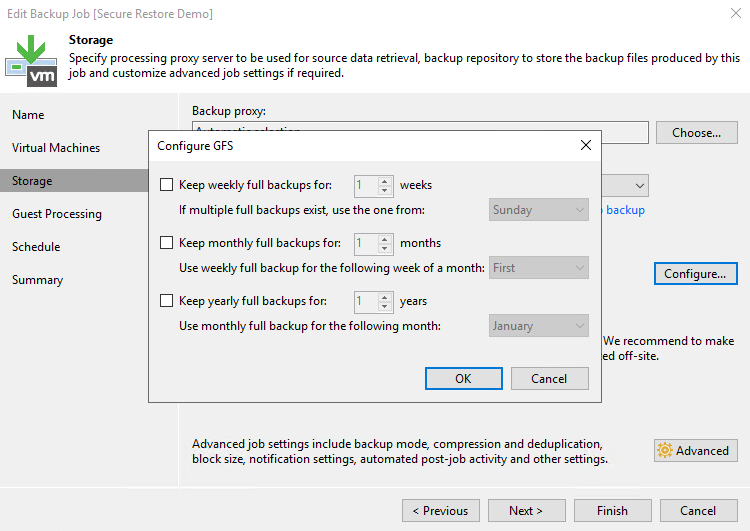Close the Configure GFS dialog
750x531 pixels.
585,146
